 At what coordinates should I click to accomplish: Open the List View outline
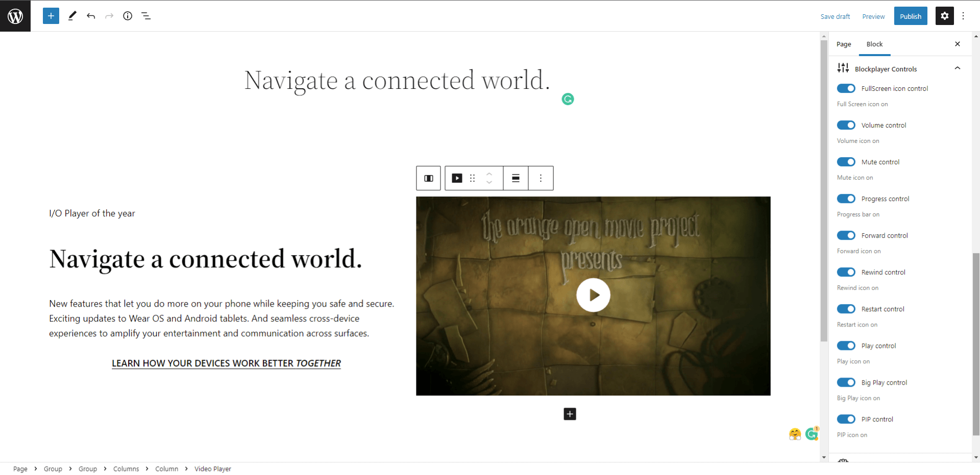[146, 16]
